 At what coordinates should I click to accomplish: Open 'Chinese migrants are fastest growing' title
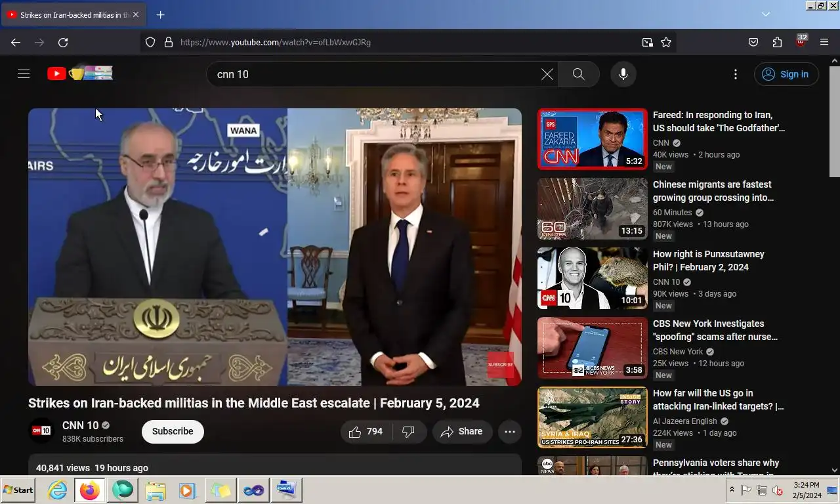tap(713, 191)
